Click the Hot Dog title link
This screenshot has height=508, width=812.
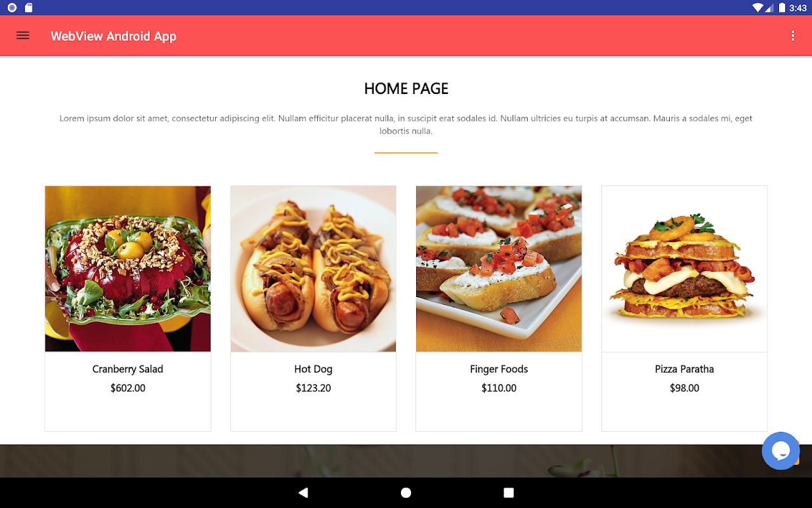(313, 369)
